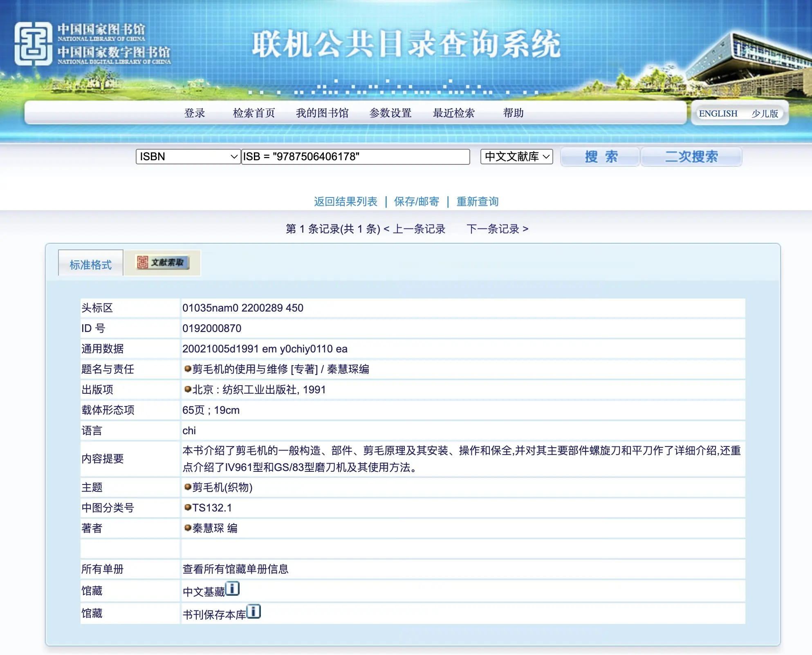This screenshot has height=655, width=812.
Task: Click the dot icon before 北京：纺织工业出版社
Action: click(x=187, y=390)
